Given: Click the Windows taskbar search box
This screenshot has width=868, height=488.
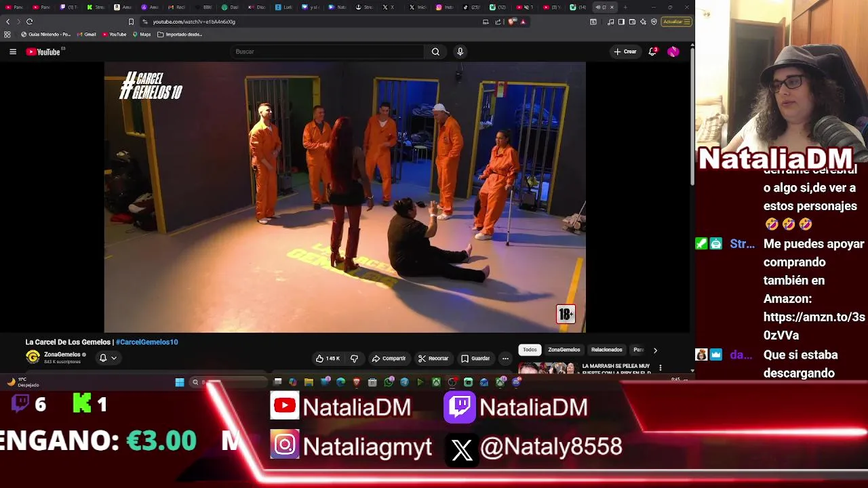Looking at the screenshot, I should click(228, 382).
